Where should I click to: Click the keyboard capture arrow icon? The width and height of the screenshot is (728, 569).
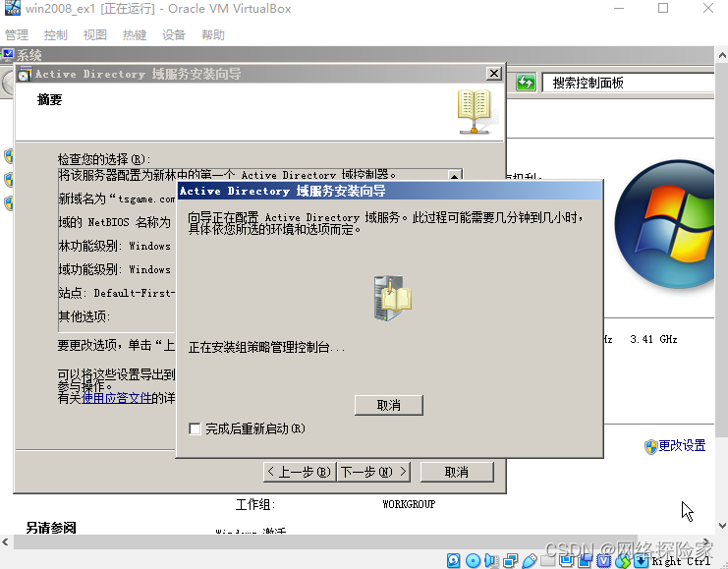point(642,560)
